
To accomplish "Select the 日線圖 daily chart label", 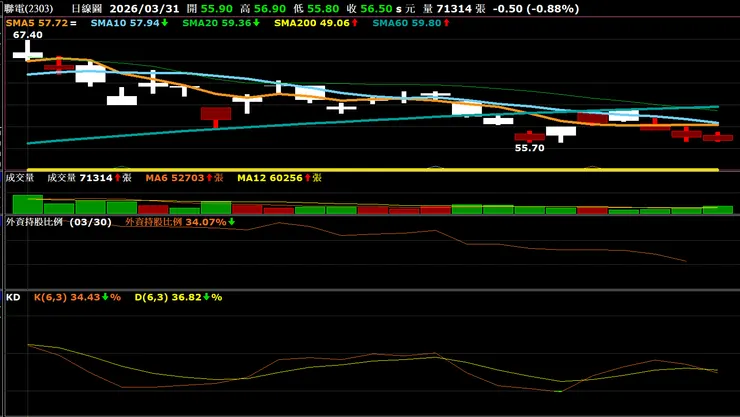I will coord(87,8).
